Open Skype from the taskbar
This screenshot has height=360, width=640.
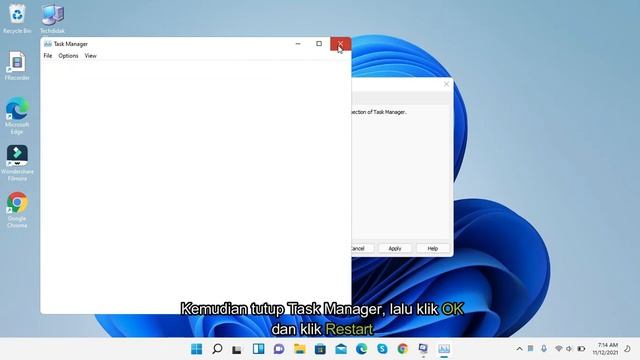tap(382, 349)
